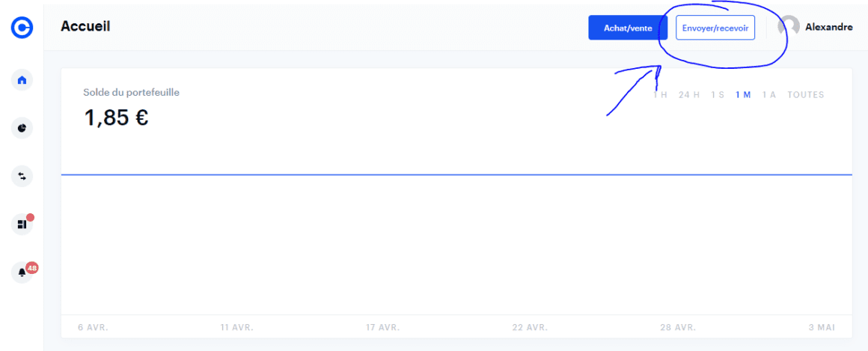Select the 1S time range
The width and height of the screenshot is (868, 351).
click(718, 95)
